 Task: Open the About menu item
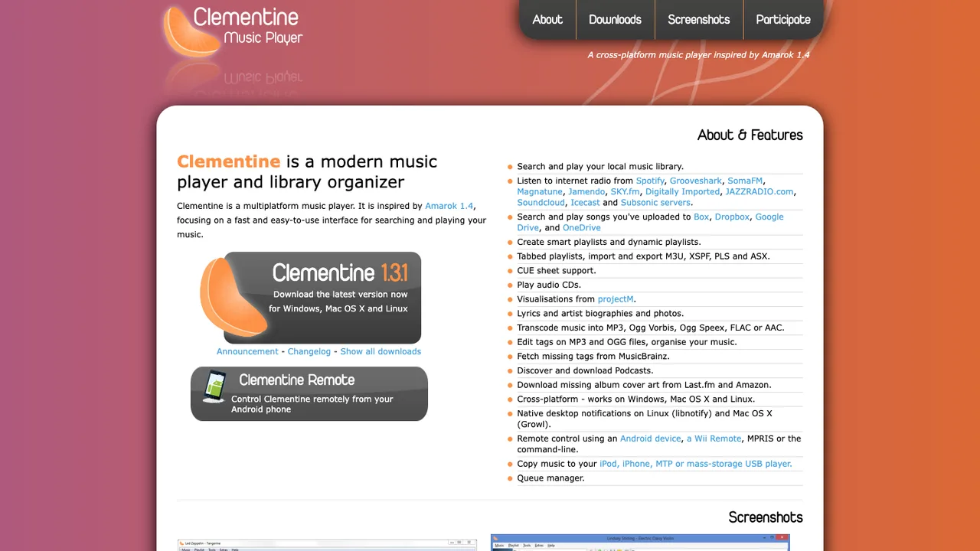click(547, 20)
